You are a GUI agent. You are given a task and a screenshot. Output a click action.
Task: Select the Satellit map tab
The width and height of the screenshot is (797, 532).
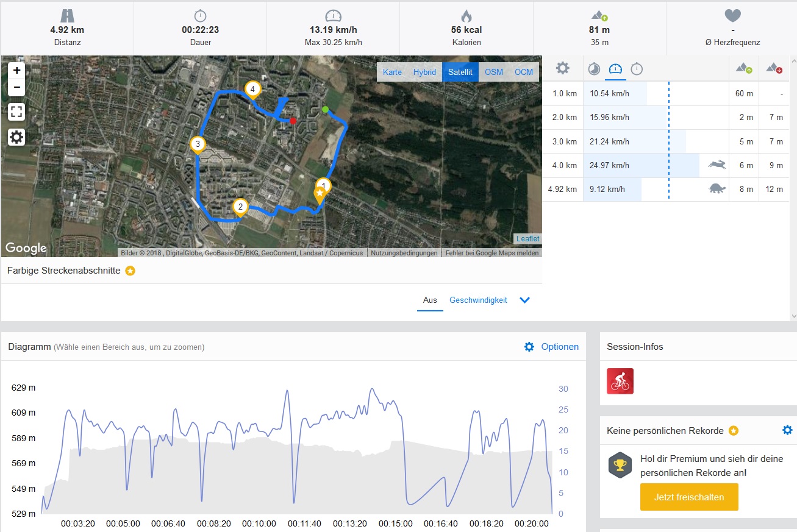[x=460, y=72]
